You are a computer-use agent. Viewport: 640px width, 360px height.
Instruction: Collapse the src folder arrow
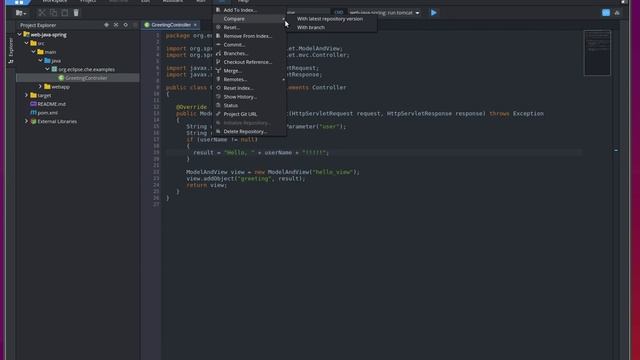coord(27,43)
